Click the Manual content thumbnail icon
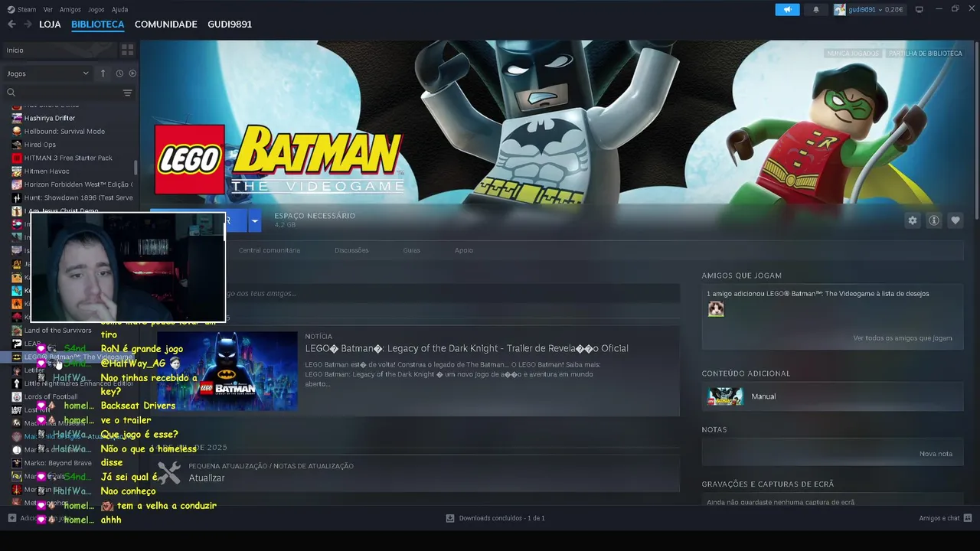 pos(725,396)
